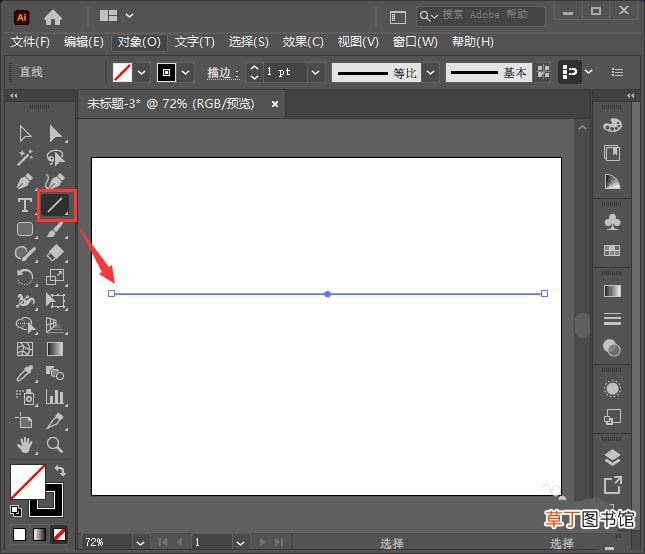Select the Type tool

(x=25, y=205)
